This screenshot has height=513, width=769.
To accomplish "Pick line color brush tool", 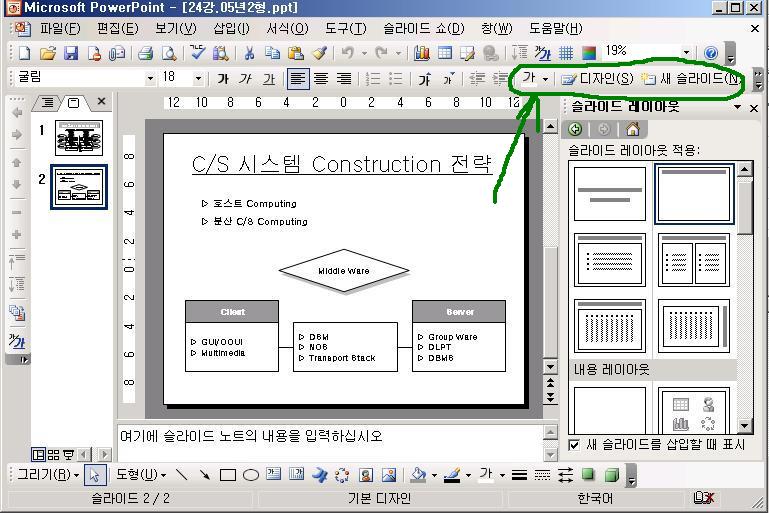I will coord(452,475).
